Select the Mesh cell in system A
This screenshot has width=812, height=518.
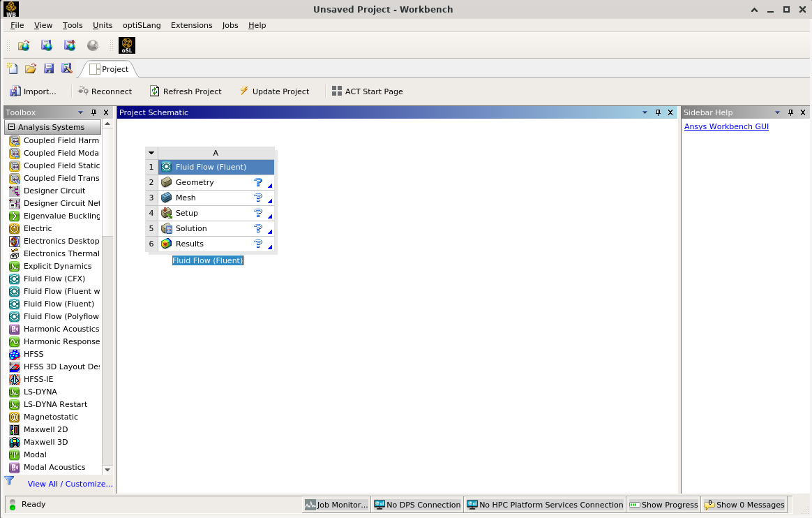[x=186, y=198]
